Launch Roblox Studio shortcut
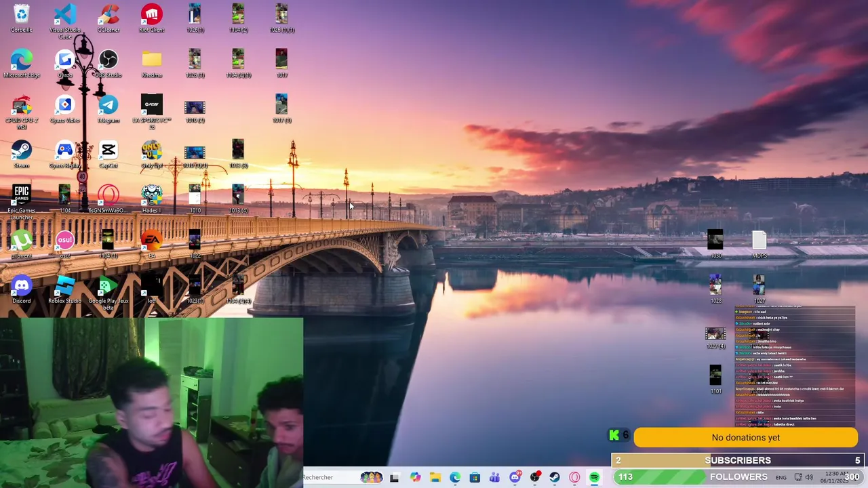Image resolution: width=868 pixels, height=488 pixels. (x=65, y=290)
